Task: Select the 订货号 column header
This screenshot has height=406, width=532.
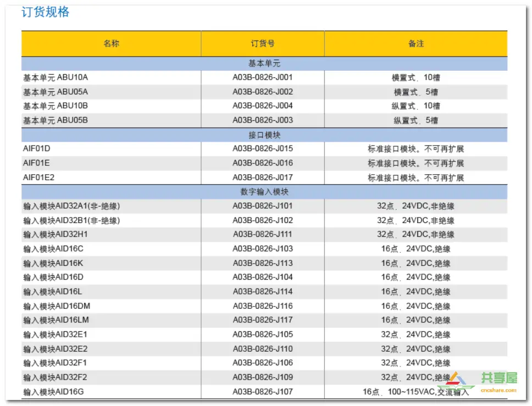Action: pyautogui.click(x=263, y=44)
